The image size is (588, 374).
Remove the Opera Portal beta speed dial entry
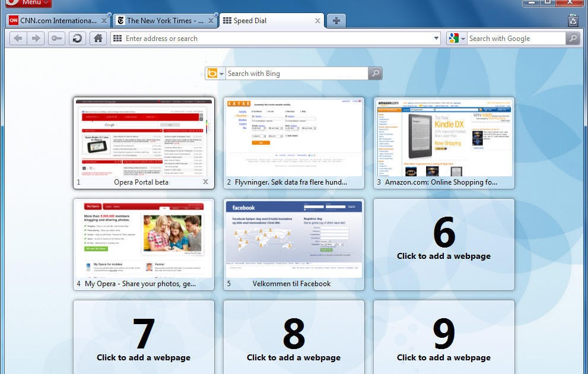pyautogui.click(x=205, y=182)
